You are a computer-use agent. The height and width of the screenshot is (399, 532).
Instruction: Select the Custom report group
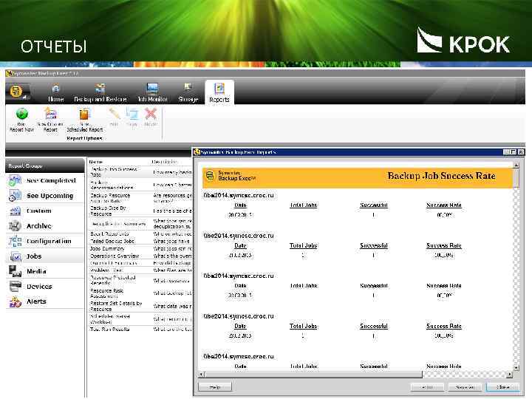click(x=45, y=211)
